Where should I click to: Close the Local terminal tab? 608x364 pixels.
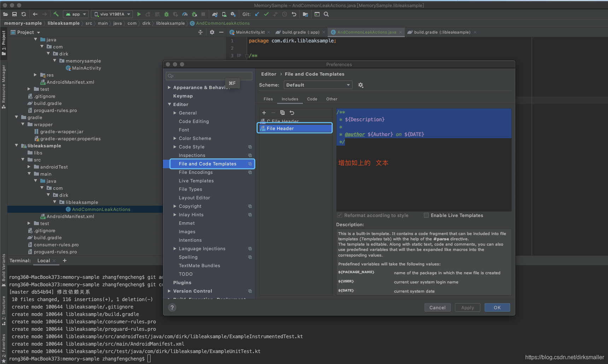54,260
